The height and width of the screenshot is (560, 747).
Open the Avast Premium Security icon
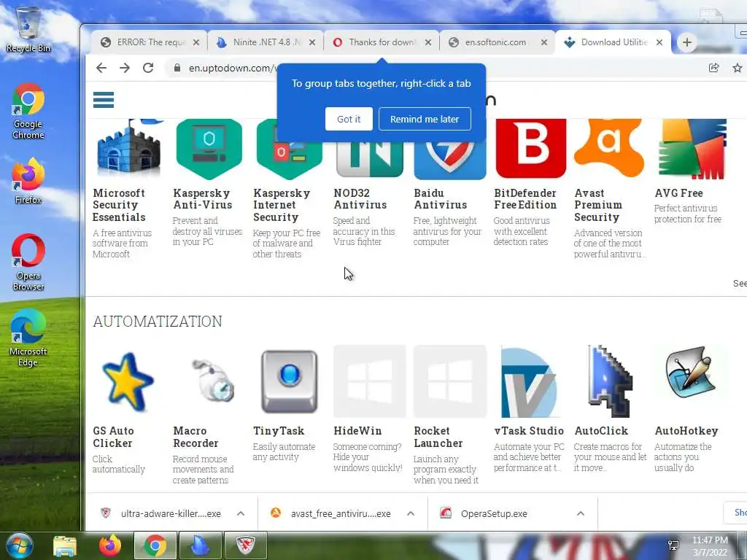609,148
